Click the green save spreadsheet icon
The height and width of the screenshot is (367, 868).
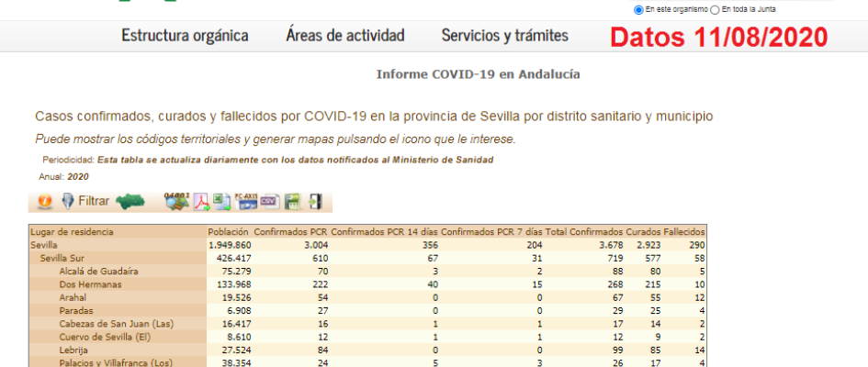[x=292, y=202]
